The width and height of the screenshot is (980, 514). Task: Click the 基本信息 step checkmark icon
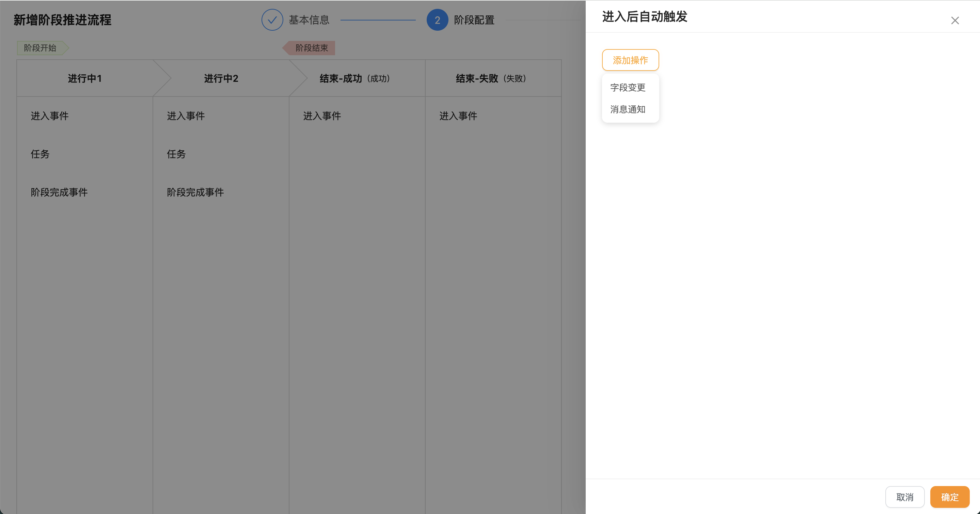tap(272, 20)
